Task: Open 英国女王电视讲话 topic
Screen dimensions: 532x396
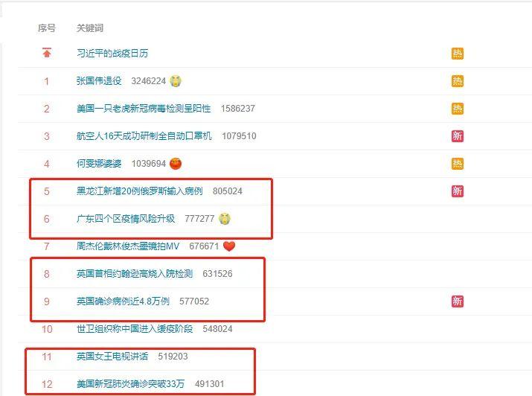Action: point(112,357)
